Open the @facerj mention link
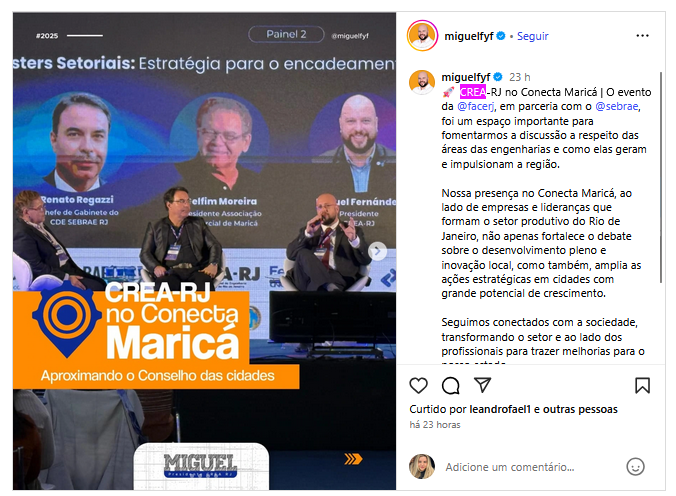Screen dimensions: 676x496 point(476,106)
